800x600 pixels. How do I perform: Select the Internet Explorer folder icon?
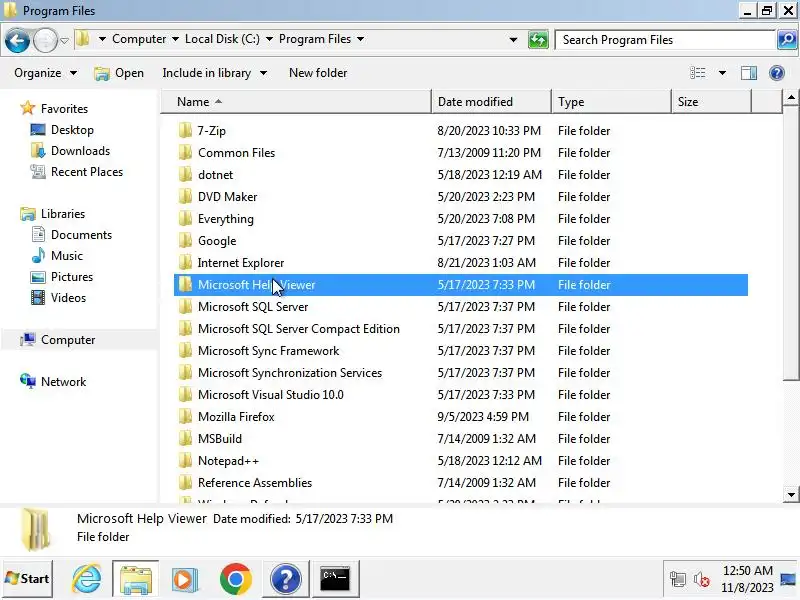coord(186,262)
